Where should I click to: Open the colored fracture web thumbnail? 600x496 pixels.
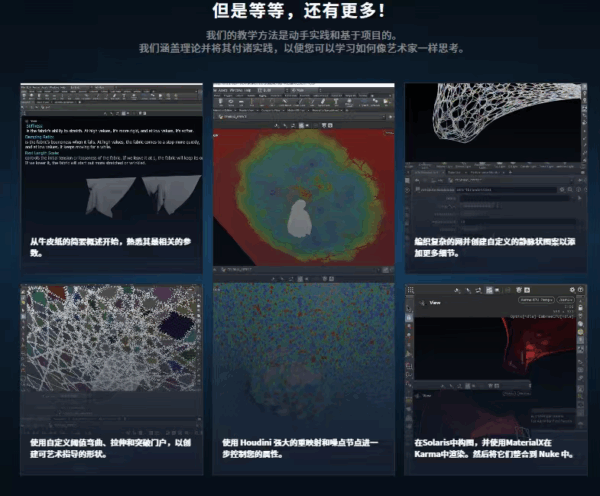tap(111, 380)
